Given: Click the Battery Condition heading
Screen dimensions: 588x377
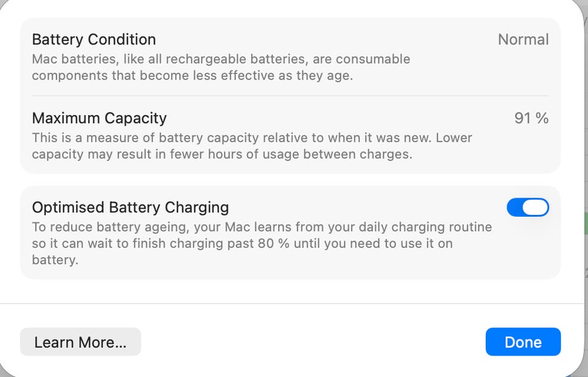Looking at the screenshot, I should [x=94, y=40].
